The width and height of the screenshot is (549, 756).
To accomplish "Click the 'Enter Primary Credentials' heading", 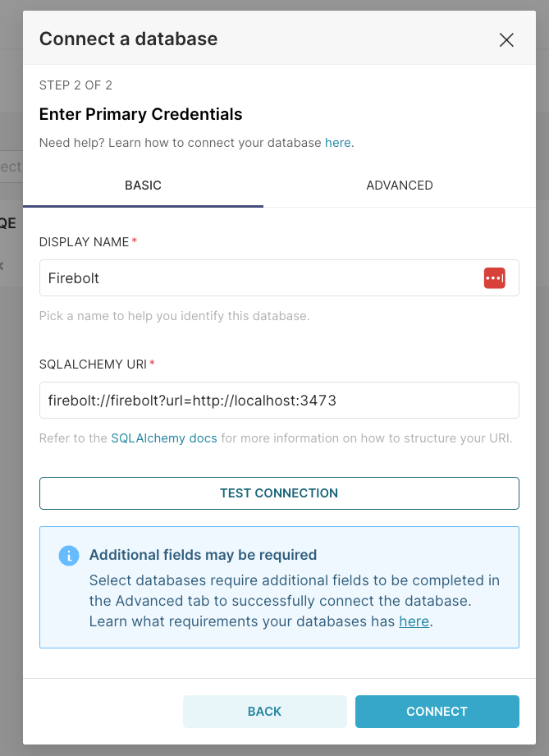I will pyautogui.click(x=141, y=114).
